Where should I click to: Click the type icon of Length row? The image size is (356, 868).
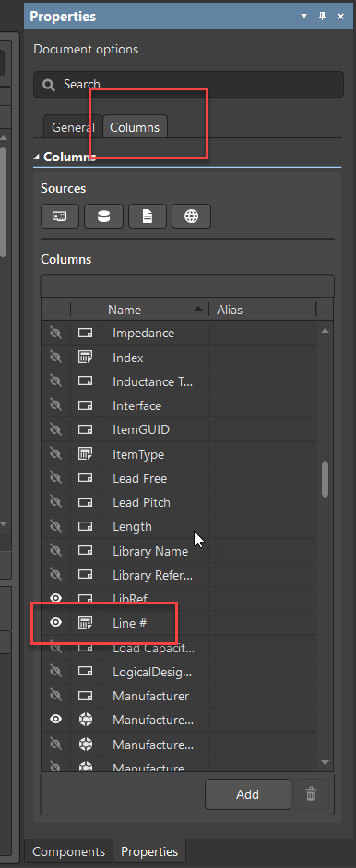[x=85, y=526]
